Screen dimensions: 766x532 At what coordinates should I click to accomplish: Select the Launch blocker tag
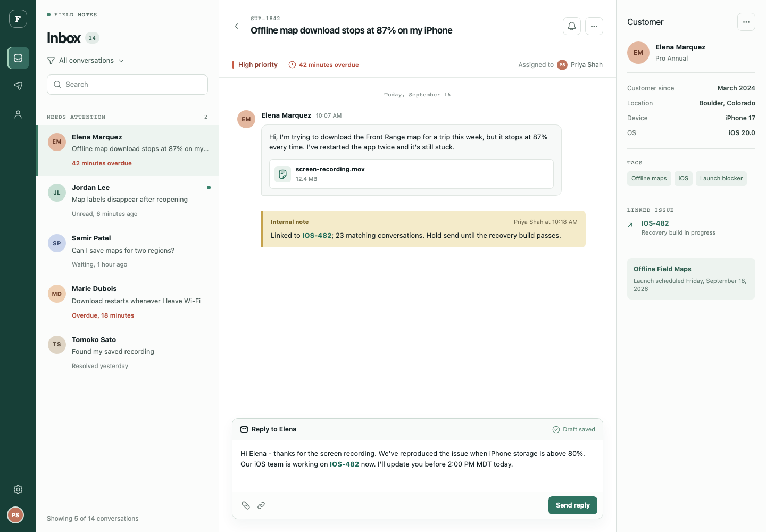721,178
